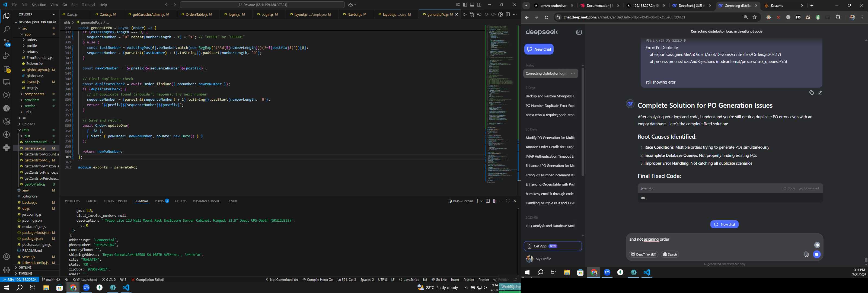
Task: Open 'Backup and Restore MongoDB' chat
Action: pos(550,96)
